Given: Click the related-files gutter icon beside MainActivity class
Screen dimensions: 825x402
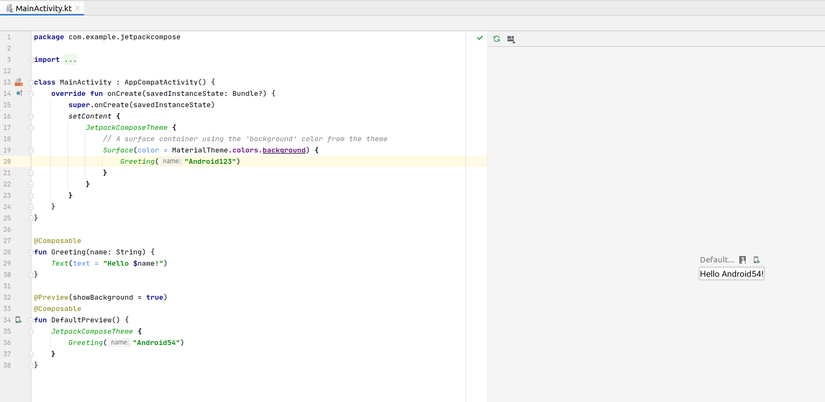Looking at the screenshot, I should [x=18, y=82].
